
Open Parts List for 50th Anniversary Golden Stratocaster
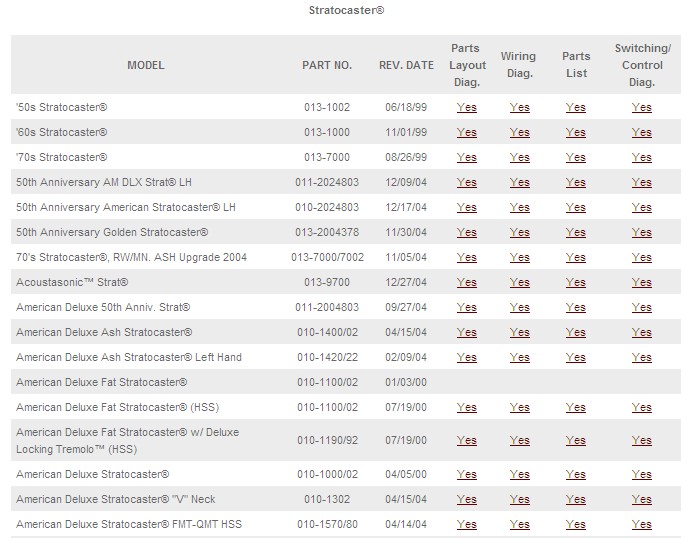pos(575,232)
